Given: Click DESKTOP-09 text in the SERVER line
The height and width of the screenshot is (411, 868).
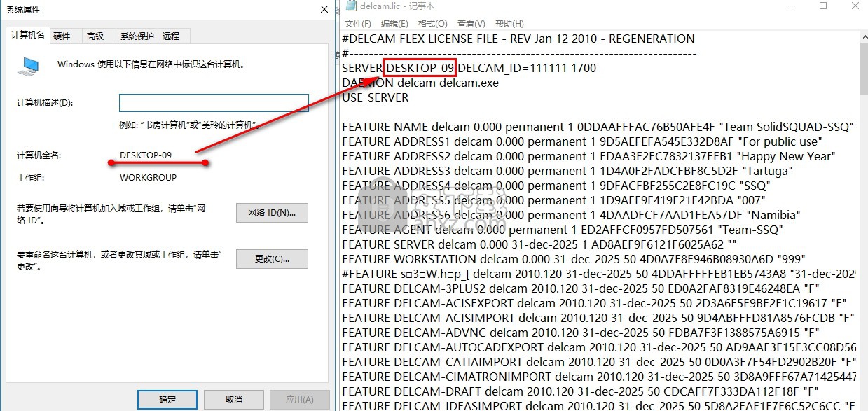Looking at the screenshot, I should (420, 68).
